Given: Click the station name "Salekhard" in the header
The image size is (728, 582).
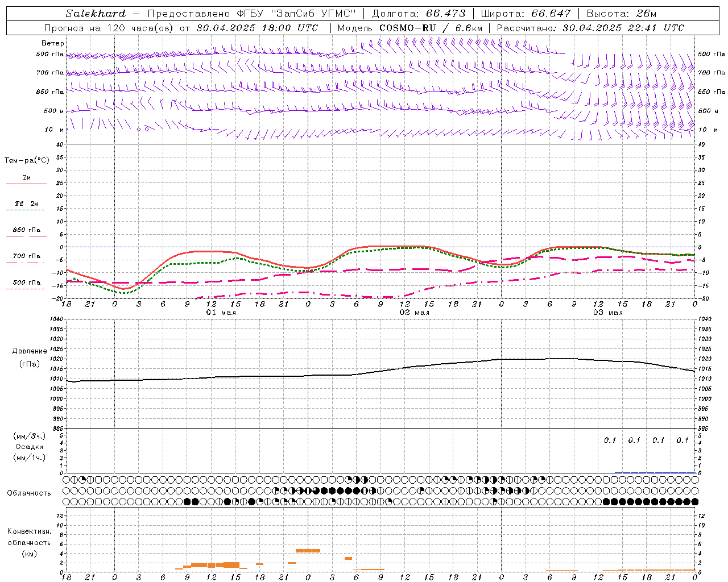Looking at the screenshot, I should 95,14.
